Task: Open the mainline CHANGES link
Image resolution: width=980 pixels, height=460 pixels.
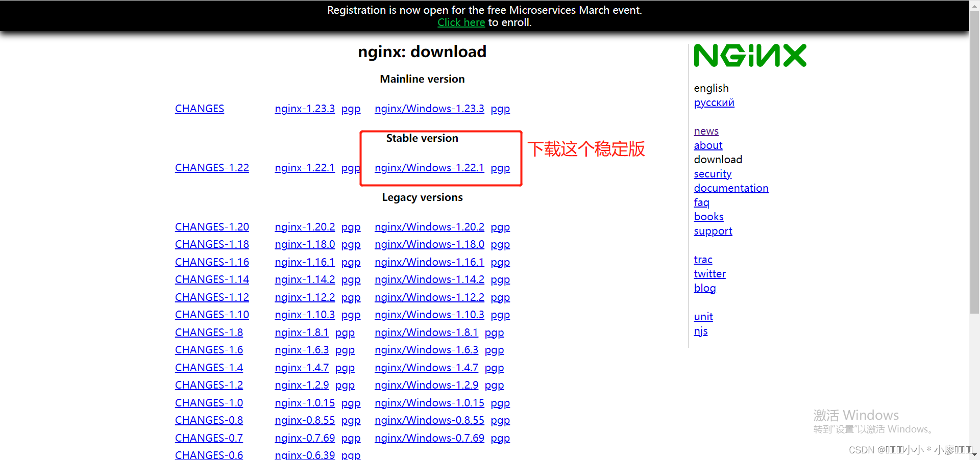Action: point(200,109)
